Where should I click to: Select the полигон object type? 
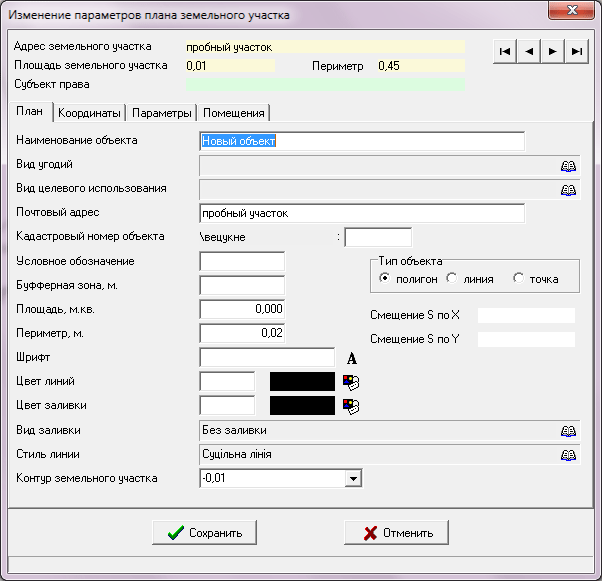pos(384,278)
